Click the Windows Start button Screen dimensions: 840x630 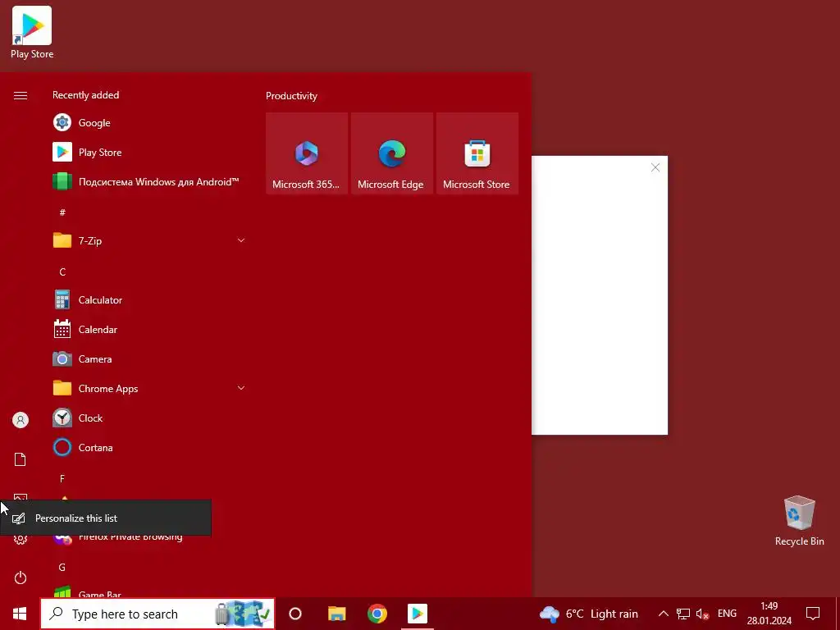(20, 614)
